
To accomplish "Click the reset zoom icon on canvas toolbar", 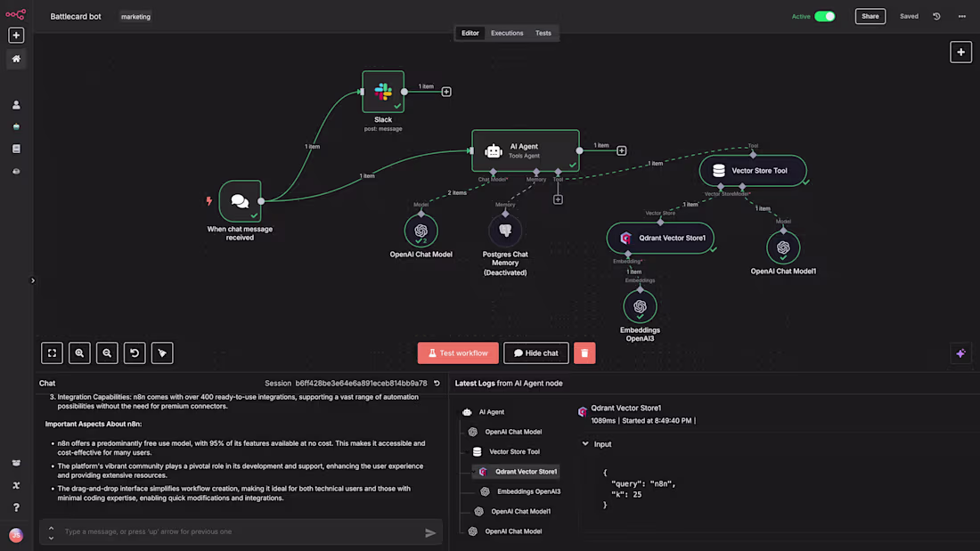I will click(x=134, y=352).
